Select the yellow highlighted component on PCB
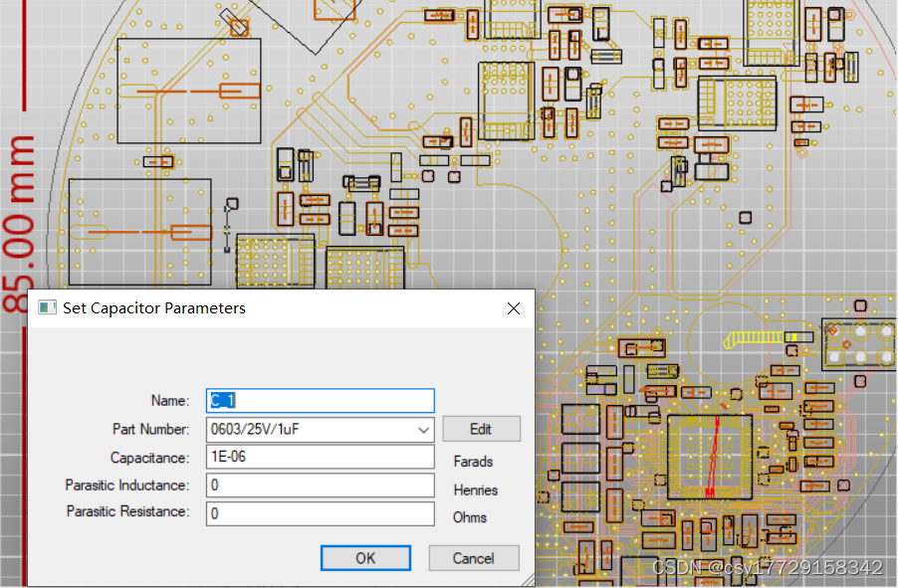 tap(768, 338)
